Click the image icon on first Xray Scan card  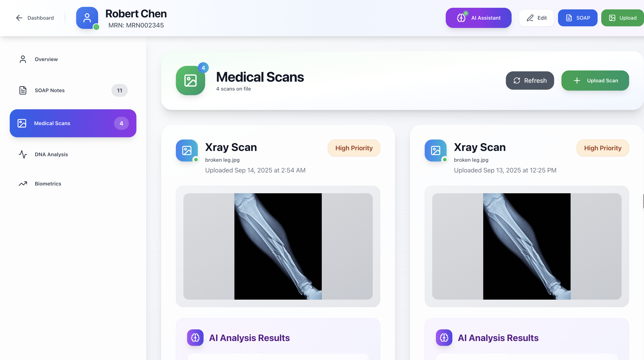(187, 150)
